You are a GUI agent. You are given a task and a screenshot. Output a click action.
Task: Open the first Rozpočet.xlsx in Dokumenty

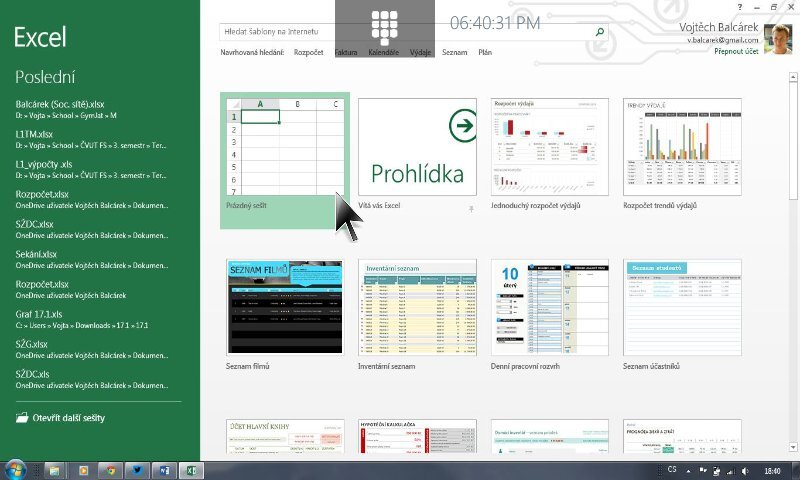(92, 199)
